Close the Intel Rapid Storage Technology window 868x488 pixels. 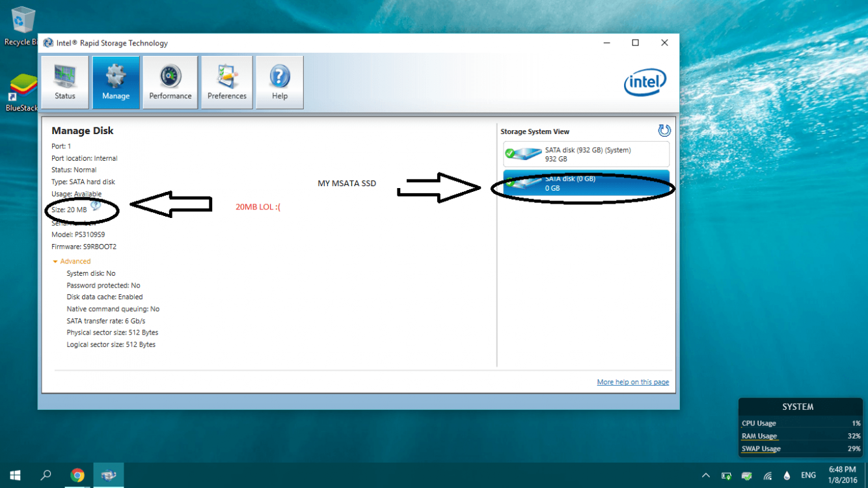pyautogui.click(x=664, y=43)
